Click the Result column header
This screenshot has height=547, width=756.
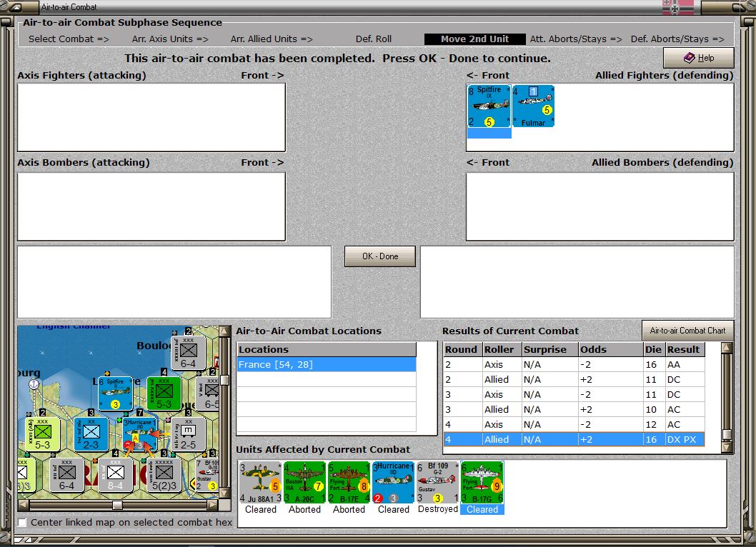[685, 349]
